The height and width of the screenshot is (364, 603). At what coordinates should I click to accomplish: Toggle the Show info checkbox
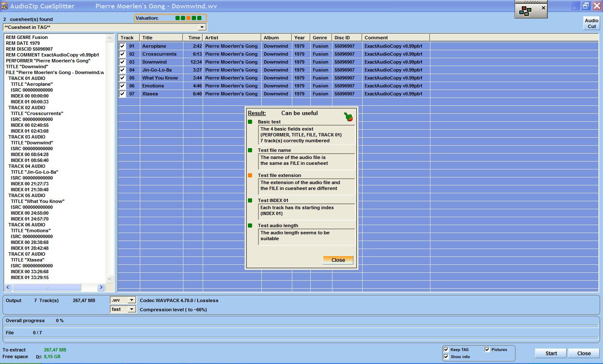pos(446,357)
